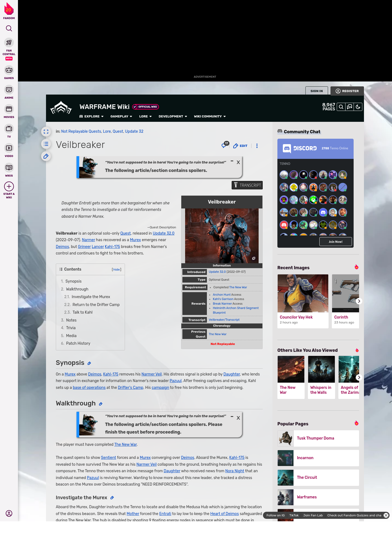The width and height of the screenshot is (392, 545).
Task: Expand article to full width
Action: click(x=46, y=132)
